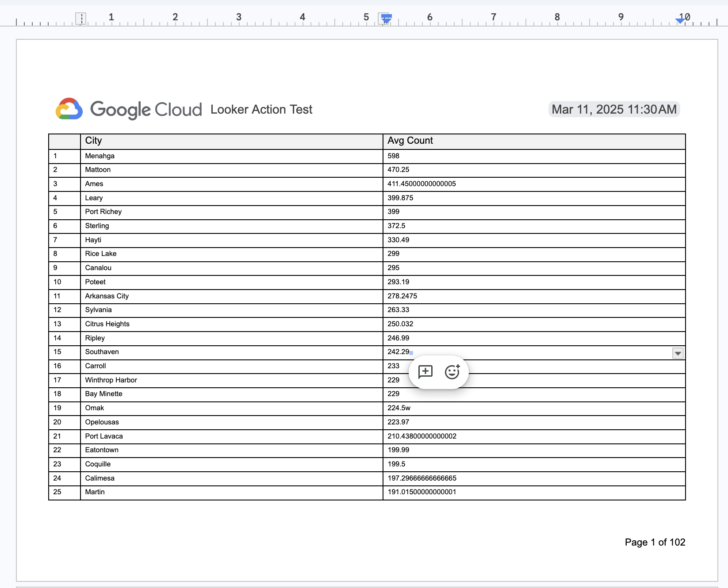Click the Add emoji reaction icon

click(x=452, y=372)
